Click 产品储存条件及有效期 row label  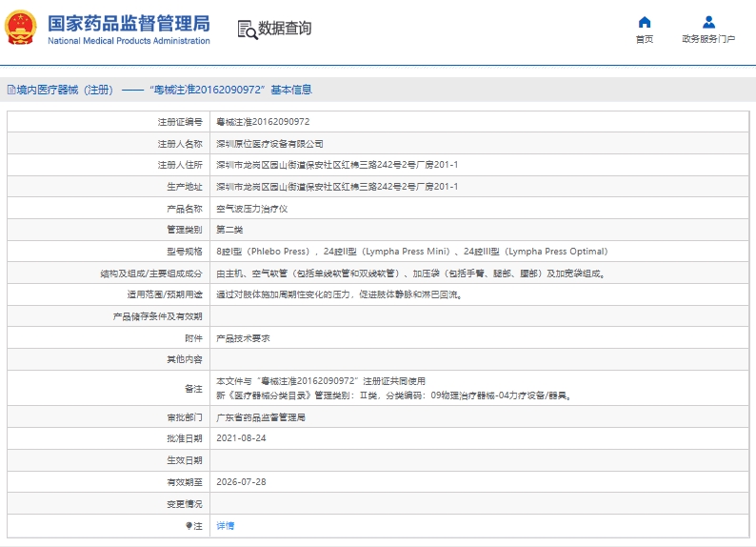click(x=158, y=316)
